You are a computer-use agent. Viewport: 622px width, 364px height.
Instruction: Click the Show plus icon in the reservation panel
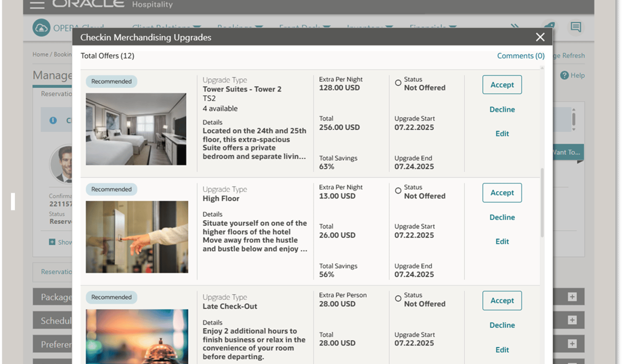[52, 242]
